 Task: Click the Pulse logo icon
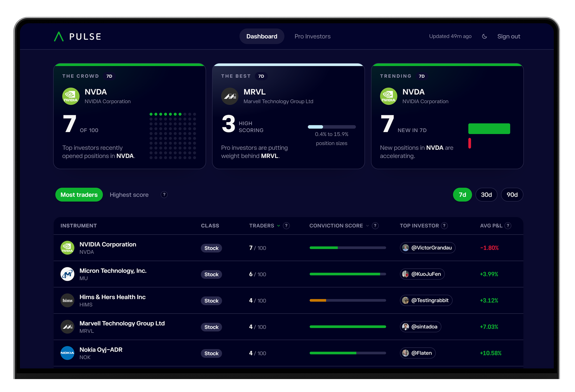(x=59, y=36)
